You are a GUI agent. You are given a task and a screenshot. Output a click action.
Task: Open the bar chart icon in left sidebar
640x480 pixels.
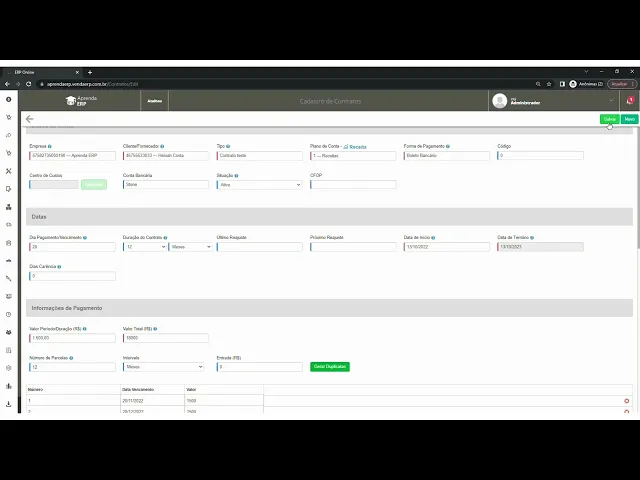coord(9,386)
